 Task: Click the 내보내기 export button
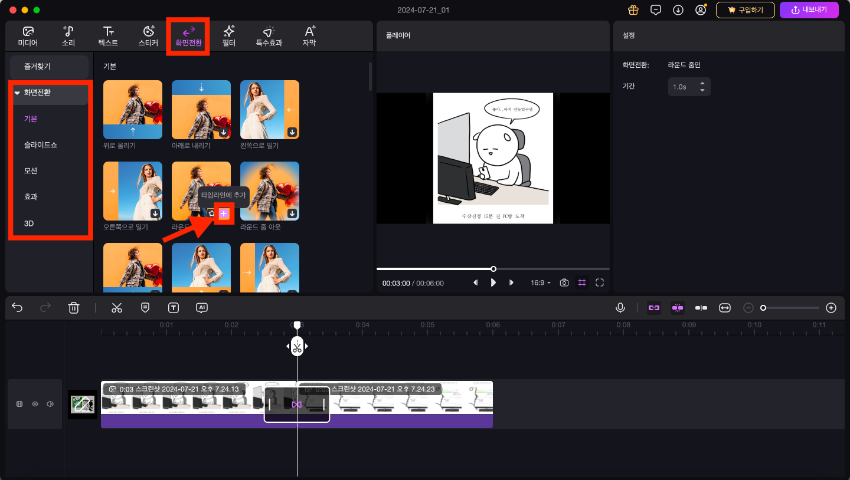click(809, 10)
